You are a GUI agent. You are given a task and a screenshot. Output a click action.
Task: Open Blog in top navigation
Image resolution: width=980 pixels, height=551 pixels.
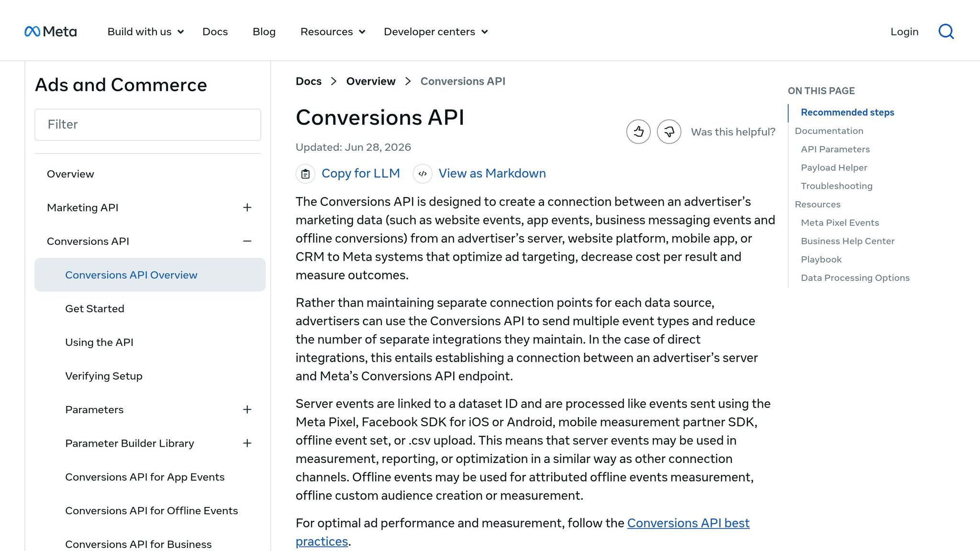[264, 32]
